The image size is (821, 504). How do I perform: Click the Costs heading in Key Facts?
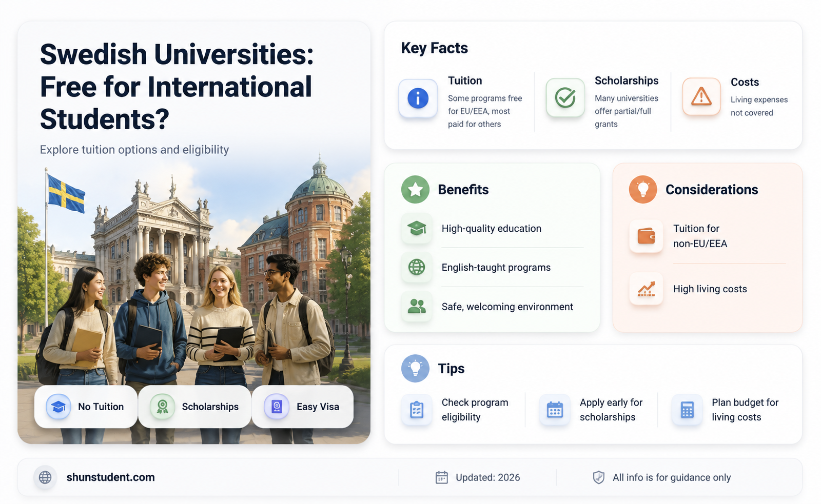[x=745, y=82]
